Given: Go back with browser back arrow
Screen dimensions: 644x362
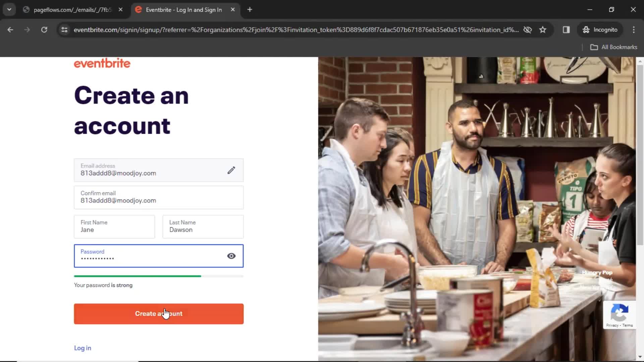Looking at the screenshot, I should (x=10, y=30).
